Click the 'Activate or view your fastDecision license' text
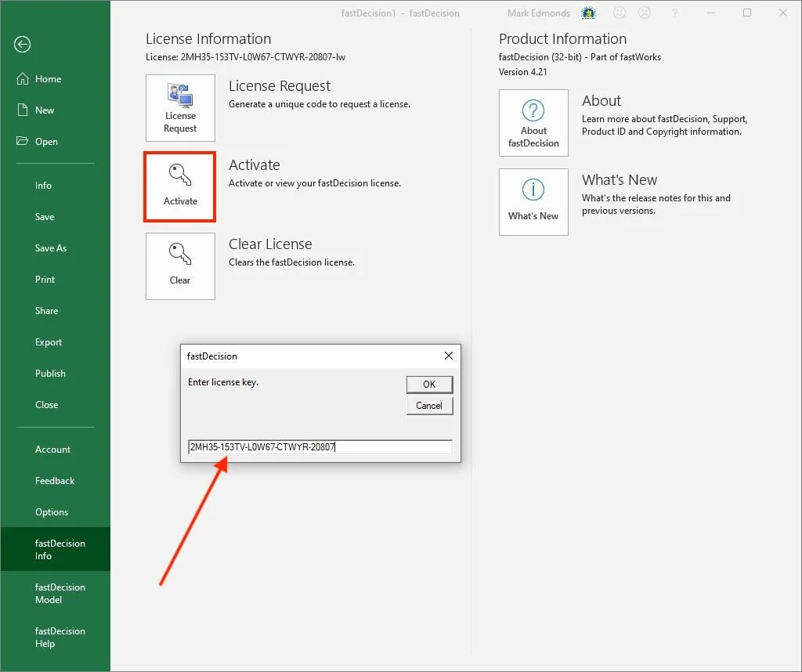 click(315, 183)
